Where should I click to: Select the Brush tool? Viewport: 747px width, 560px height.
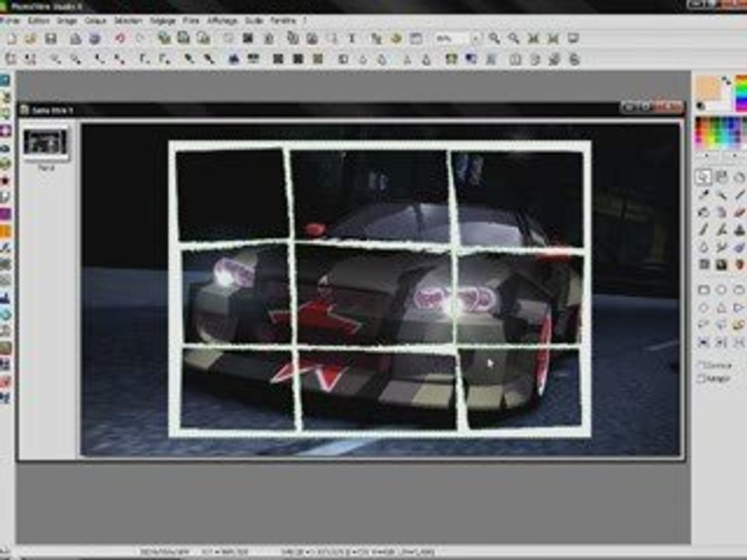[x=703, y=230]
